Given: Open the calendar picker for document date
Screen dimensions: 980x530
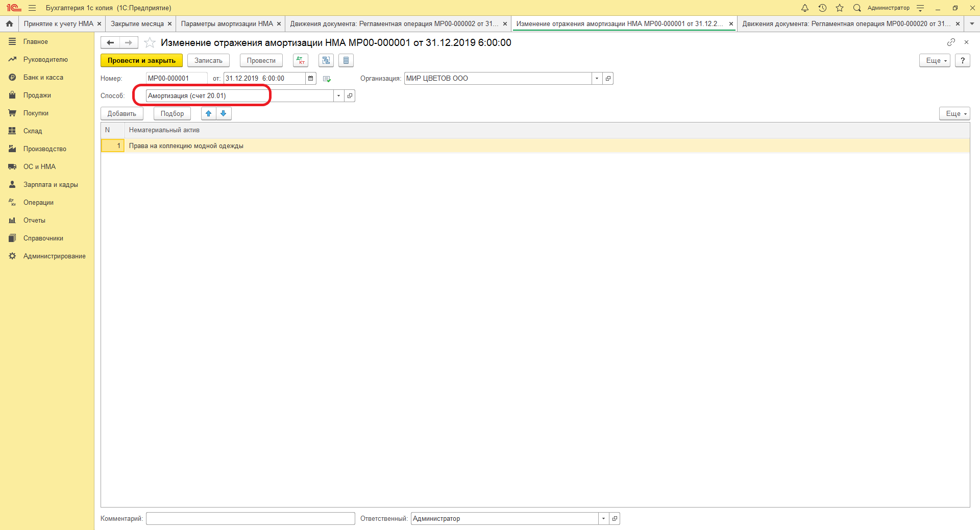Looking at the screenshot, I should point(310,79).
